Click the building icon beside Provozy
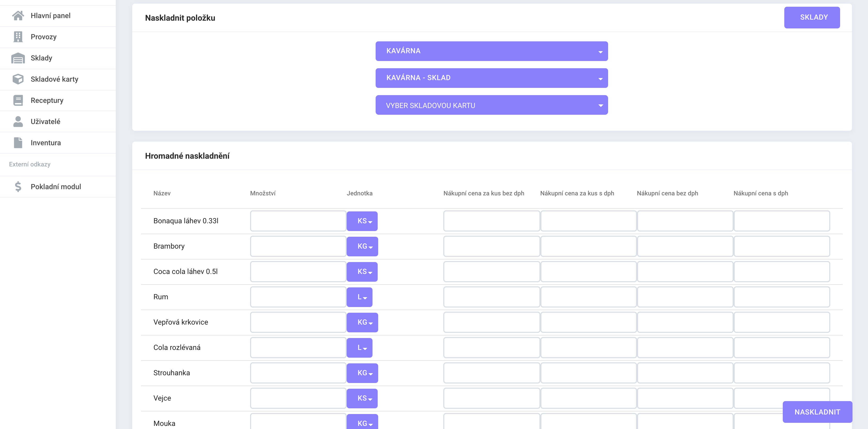This screenshot has height=429, width=868. 18,37
